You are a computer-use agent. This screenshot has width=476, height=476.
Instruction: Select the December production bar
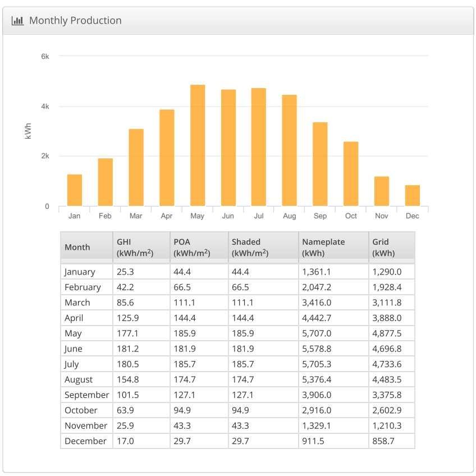(x=412, y=195)
